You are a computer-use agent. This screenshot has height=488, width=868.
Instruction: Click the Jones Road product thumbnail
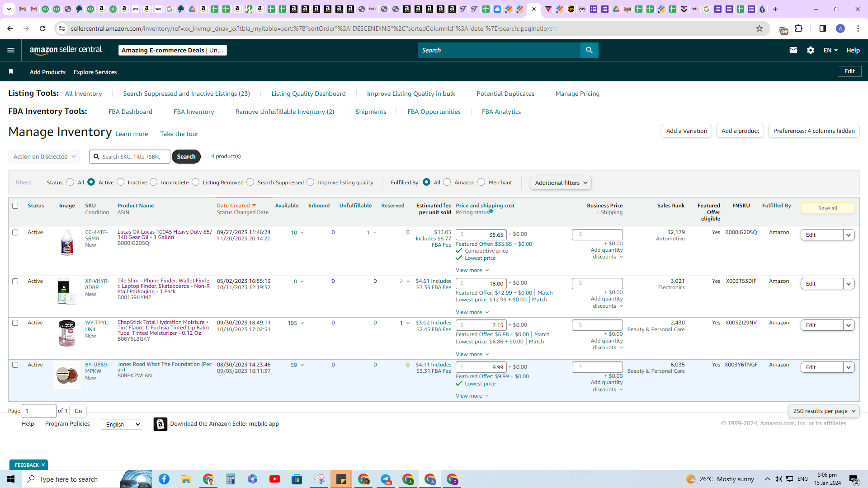[67, 375]
